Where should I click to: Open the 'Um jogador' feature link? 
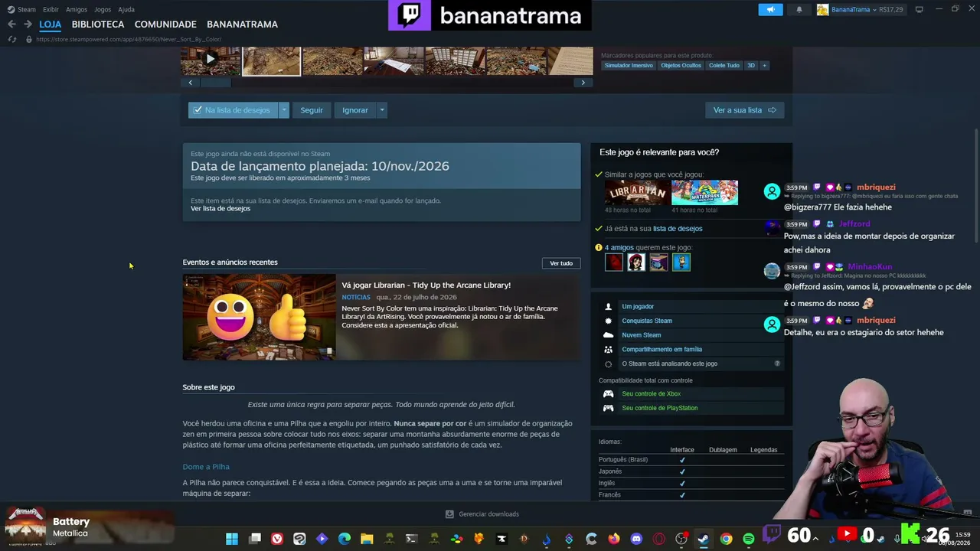tap(638, 307)
